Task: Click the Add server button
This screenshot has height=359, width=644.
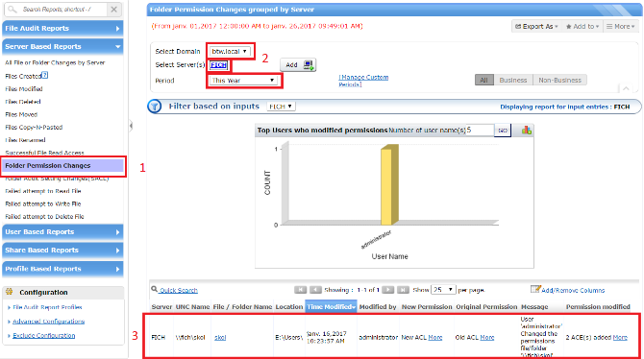Action: click(298, 65)
